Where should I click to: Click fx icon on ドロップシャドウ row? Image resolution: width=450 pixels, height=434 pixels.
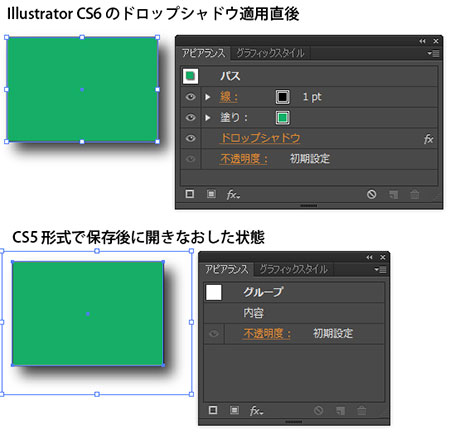428,139
